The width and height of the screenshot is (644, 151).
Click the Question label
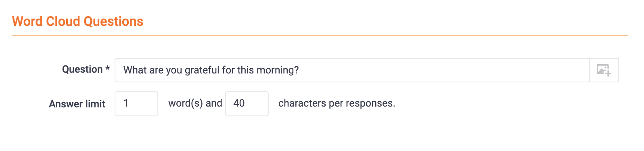tap(82, 69)
